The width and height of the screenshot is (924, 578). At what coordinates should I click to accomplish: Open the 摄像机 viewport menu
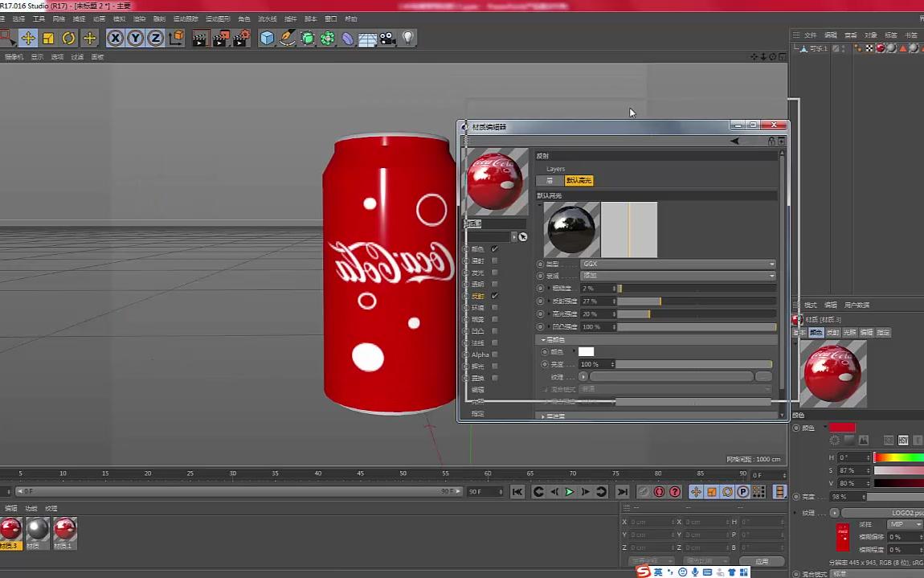tap(14, 57)
